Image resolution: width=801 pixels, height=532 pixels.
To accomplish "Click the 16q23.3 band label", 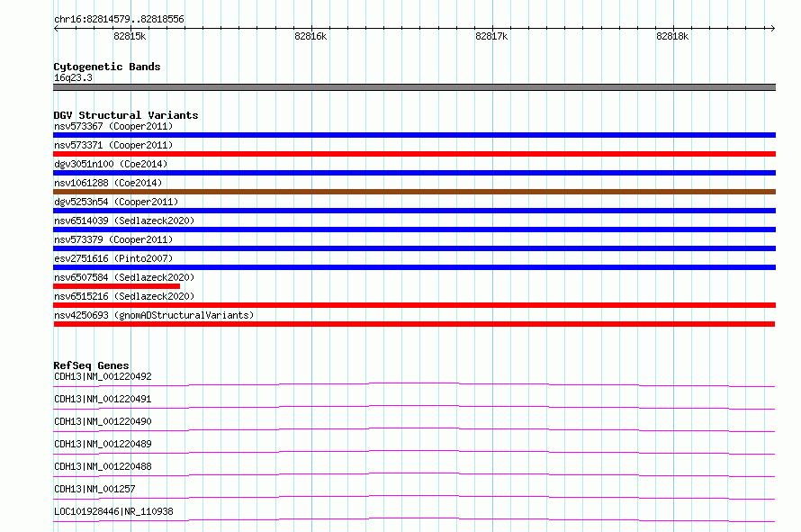I will (x=73, y=77).
